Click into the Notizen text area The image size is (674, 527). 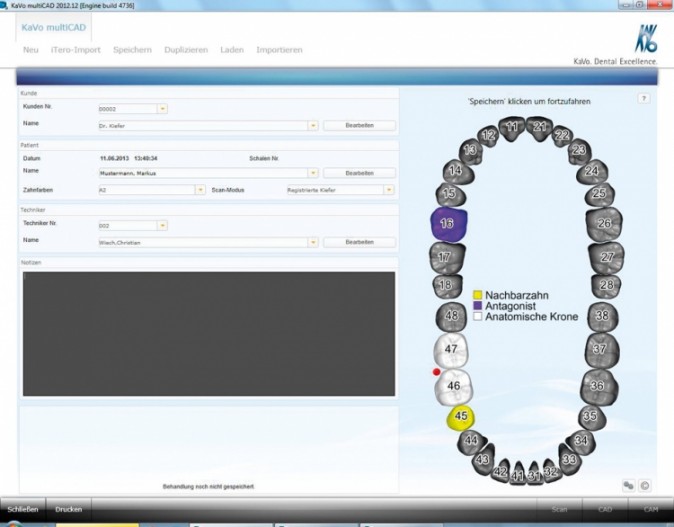pyautogui.click(x=209, y=334)
